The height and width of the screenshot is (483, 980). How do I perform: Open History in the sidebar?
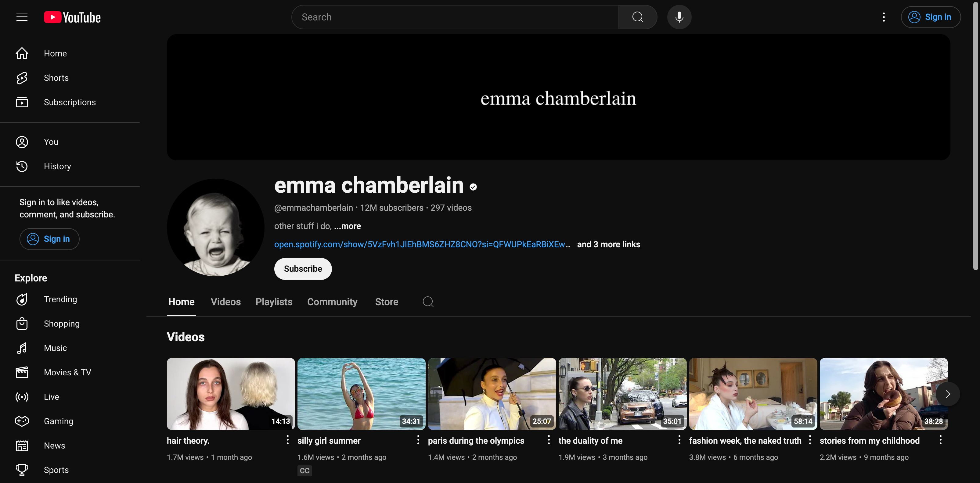pos(57,166)
